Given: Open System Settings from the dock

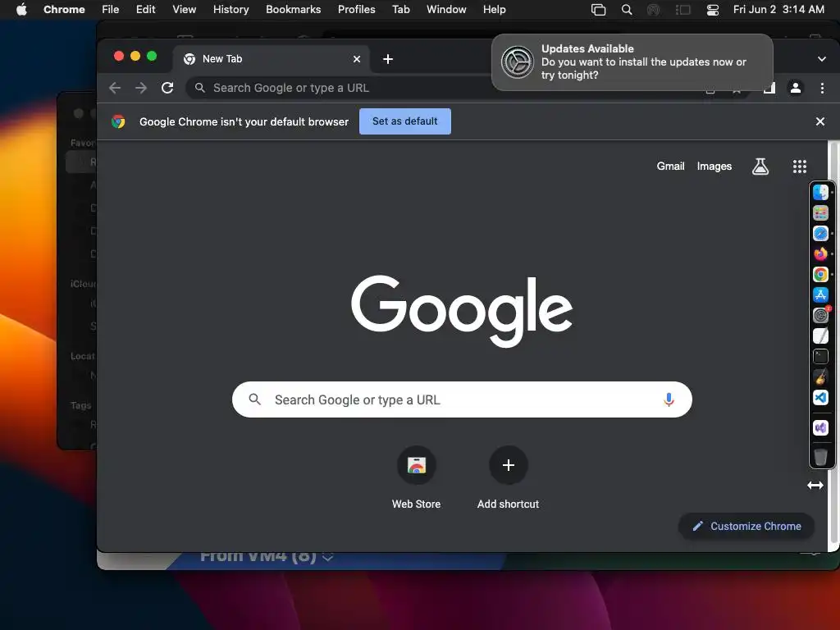Looking at the screenshot, I should point(820,315).
